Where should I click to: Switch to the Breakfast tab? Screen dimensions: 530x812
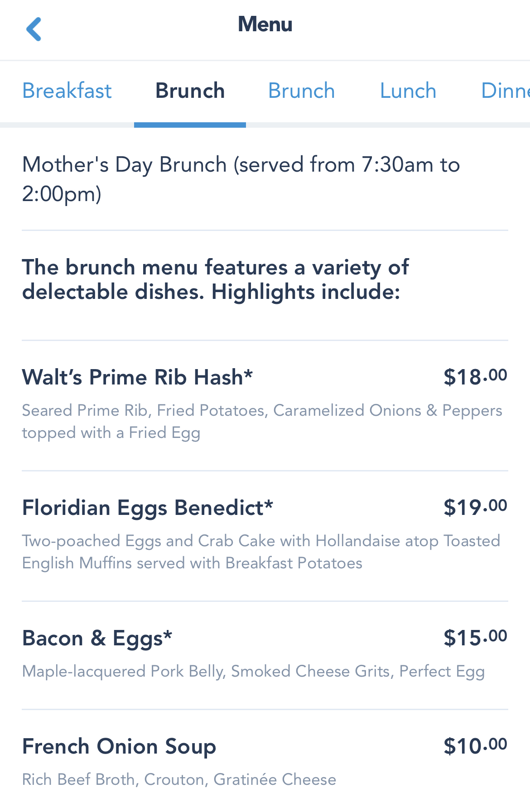coord(67,91)
